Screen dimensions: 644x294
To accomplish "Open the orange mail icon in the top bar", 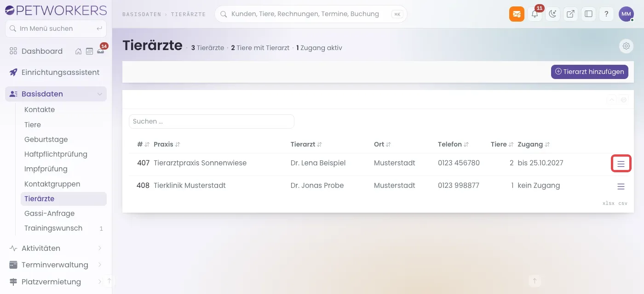I will click(517, 14).
